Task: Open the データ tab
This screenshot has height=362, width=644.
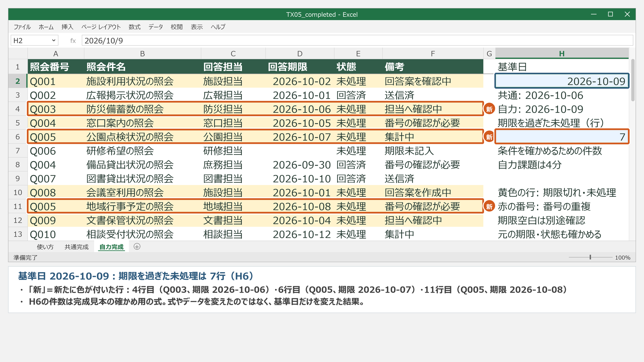Action: (156, 27)
